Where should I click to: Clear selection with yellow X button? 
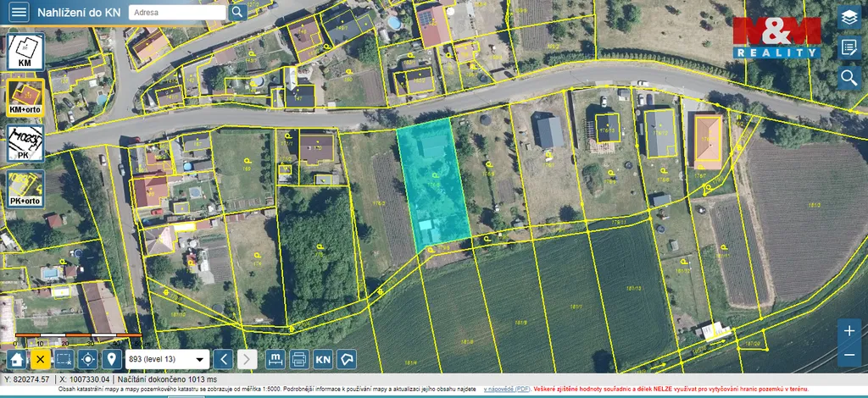tap(40, 359)
